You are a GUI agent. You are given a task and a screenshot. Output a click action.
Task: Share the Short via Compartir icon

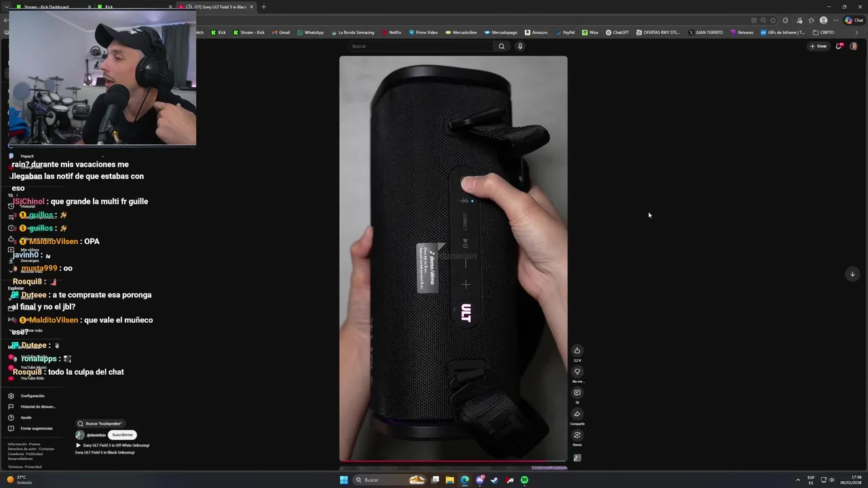tap(577, 414)
